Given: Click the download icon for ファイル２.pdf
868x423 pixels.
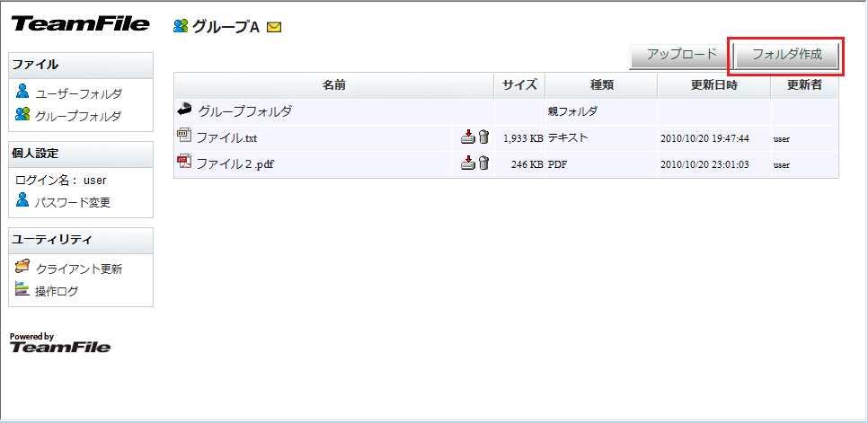Looking at the screenshot, I should click(x=467, y=163).
